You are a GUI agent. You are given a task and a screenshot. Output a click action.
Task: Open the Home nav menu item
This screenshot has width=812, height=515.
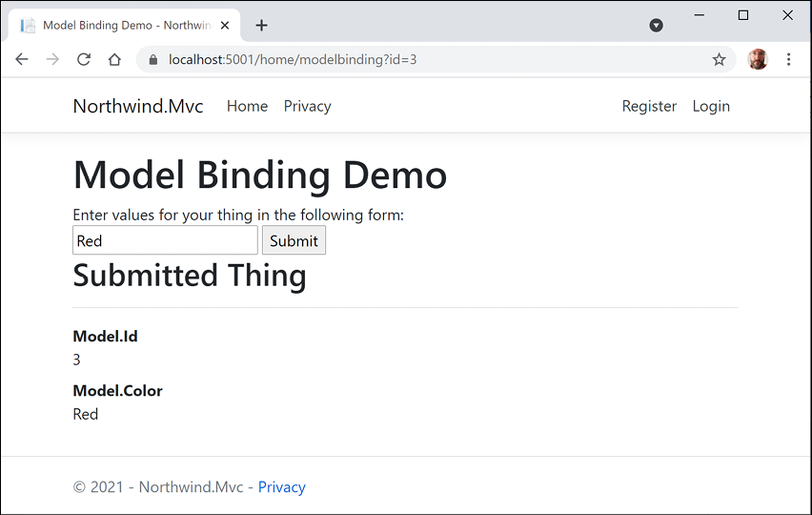247,106
